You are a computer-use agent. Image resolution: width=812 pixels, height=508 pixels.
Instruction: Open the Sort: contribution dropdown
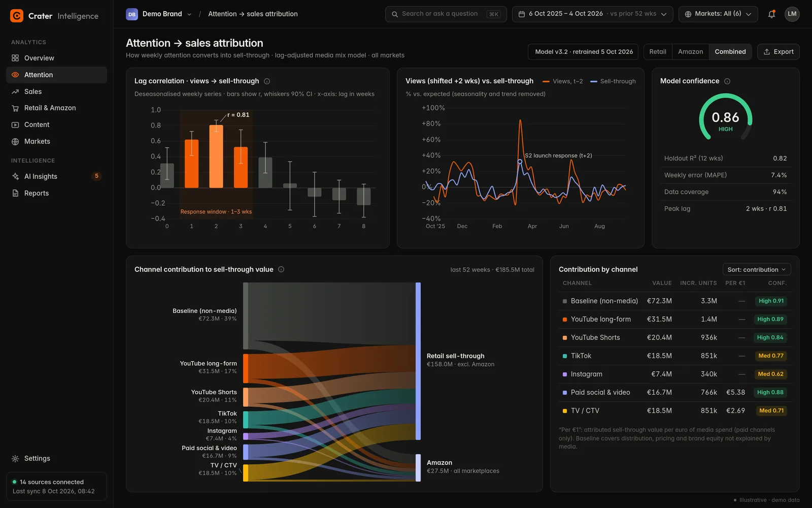pos(757,270)
